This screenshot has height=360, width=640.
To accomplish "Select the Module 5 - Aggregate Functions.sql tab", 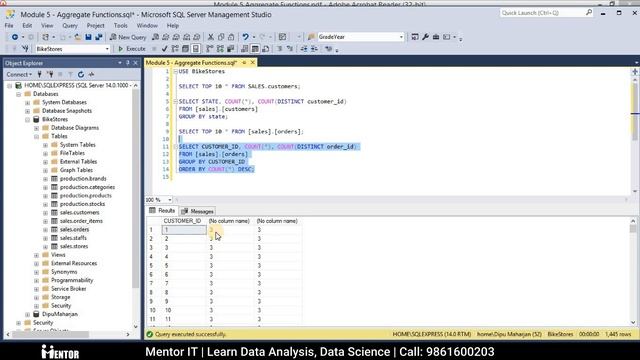I will click(x=191, y=63).
